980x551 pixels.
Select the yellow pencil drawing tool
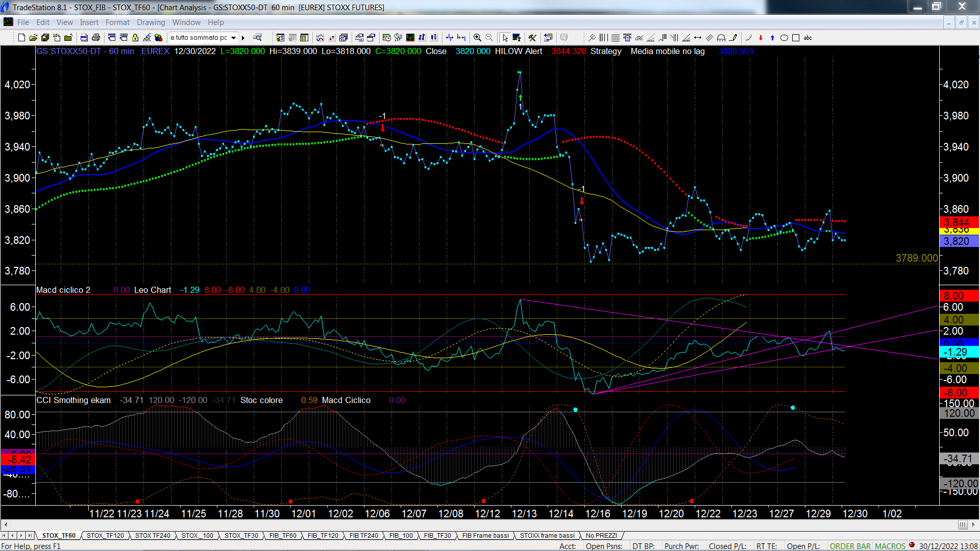[x=733, y=38]
